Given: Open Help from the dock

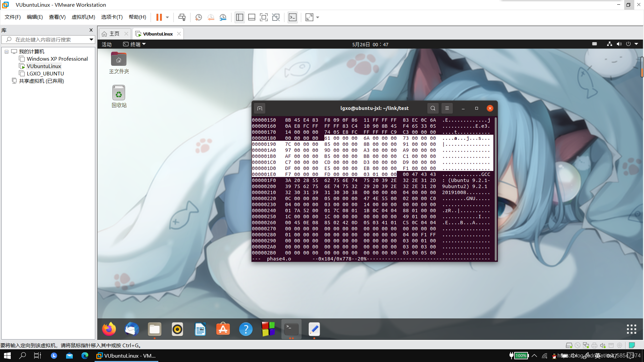Looking at the screenshot, I should pos(246,329).
